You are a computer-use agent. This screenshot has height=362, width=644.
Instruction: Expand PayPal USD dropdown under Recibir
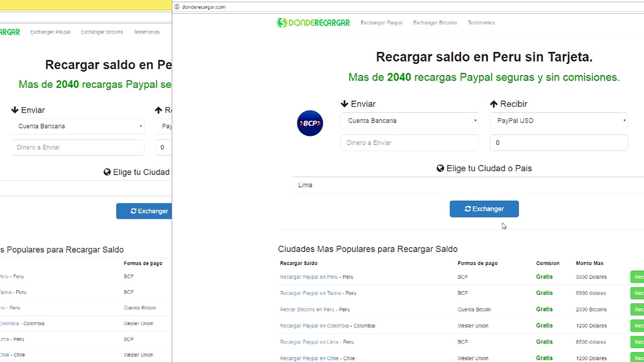pyautogui.click(x=559, y=121)
